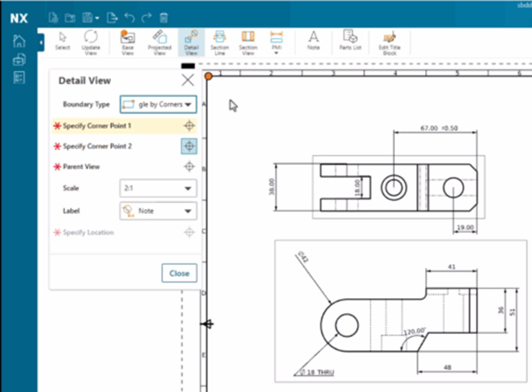
Task: Open the Parts List tool
Action: pos(350,41)
